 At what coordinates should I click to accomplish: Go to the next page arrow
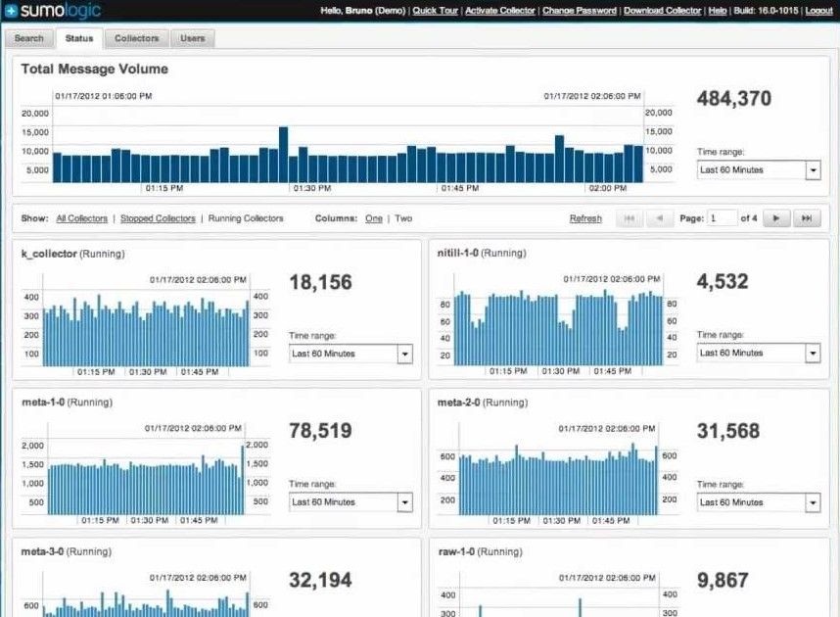point(776,218)
